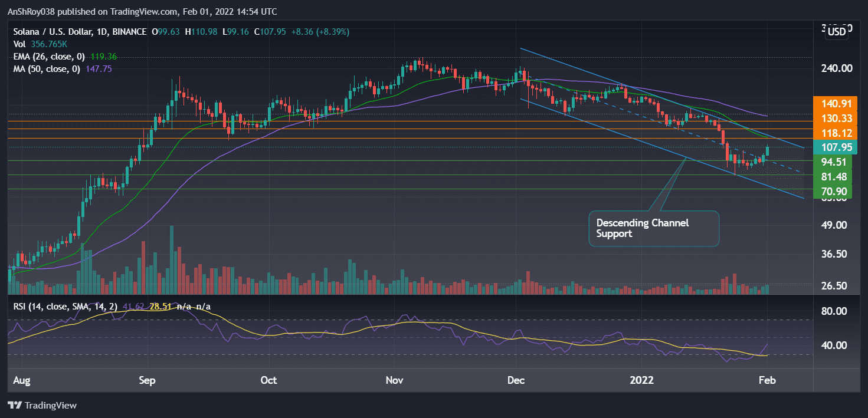Click the Nov label on time axis
The height and width of the screenshot is (418, 868).
point(394,380)
